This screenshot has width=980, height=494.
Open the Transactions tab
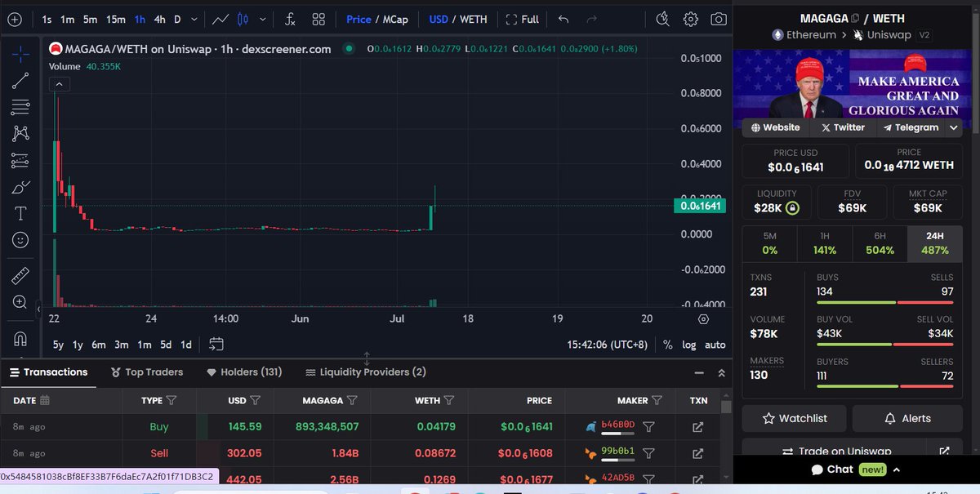[49, 372]
